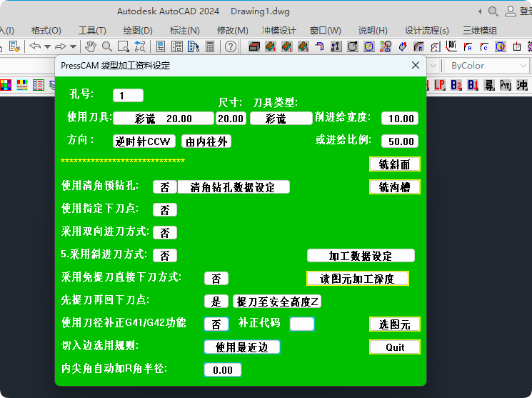
Task: Click the B2 icon
Action: tap(456, 85)
